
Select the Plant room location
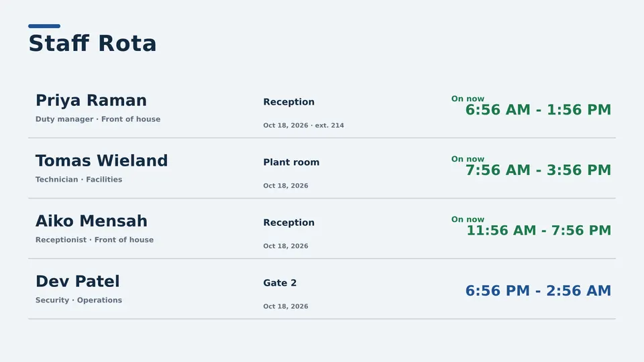(291, 162)
